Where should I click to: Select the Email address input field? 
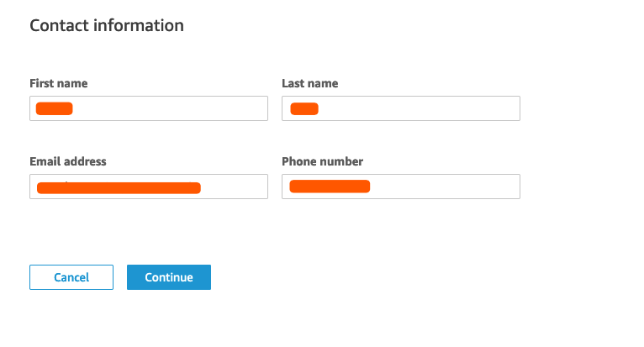point(149,187)
